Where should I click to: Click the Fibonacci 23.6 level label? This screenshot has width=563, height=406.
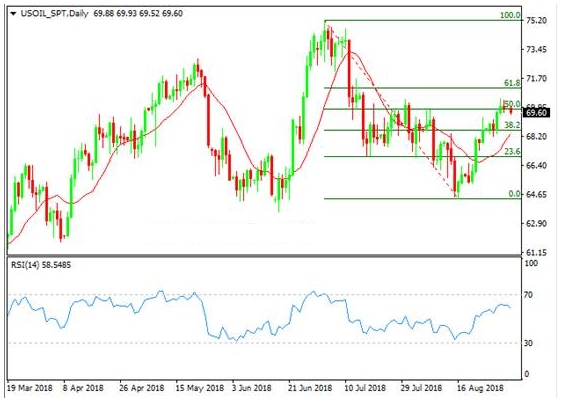(512, 151)
